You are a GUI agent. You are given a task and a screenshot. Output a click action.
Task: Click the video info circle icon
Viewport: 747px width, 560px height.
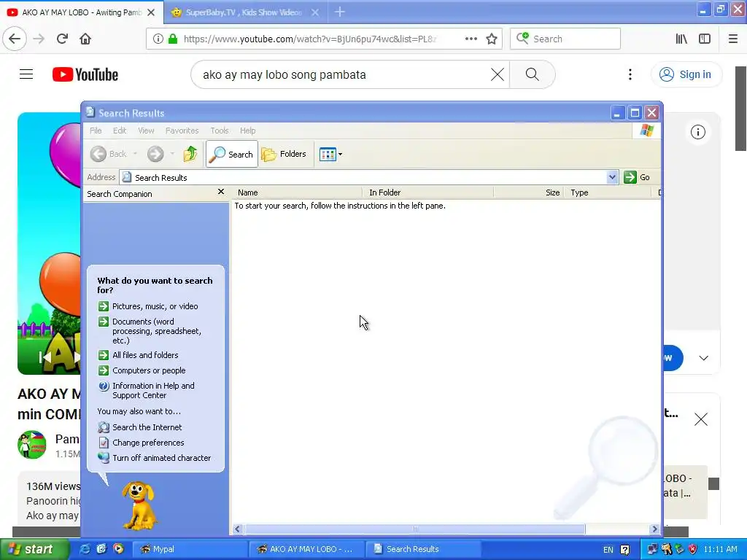[698, 132]
